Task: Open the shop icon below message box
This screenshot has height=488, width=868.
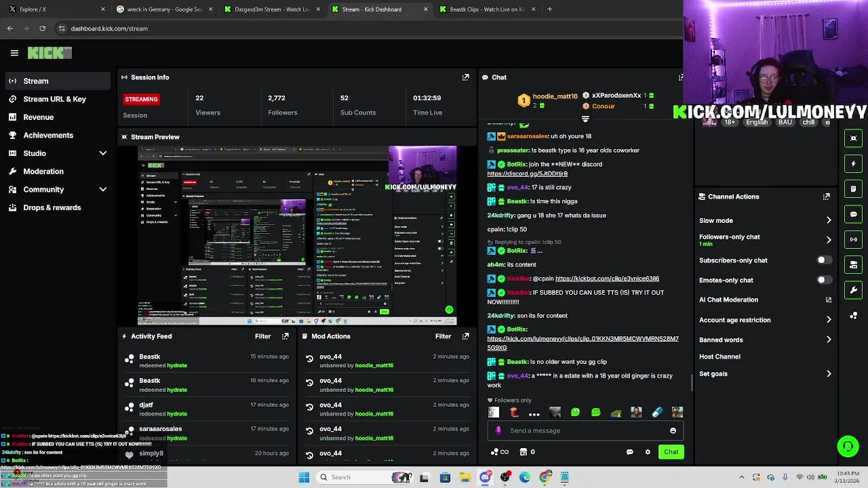Action: tap(523, 452)
